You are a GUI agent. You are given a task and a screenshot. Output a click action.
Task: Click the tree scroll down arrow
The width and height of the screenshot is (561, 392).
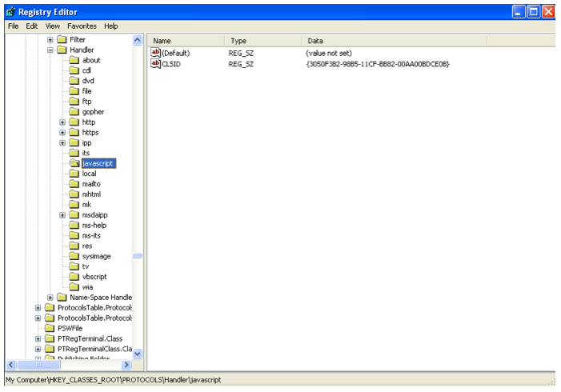click(x=138, y=354)
